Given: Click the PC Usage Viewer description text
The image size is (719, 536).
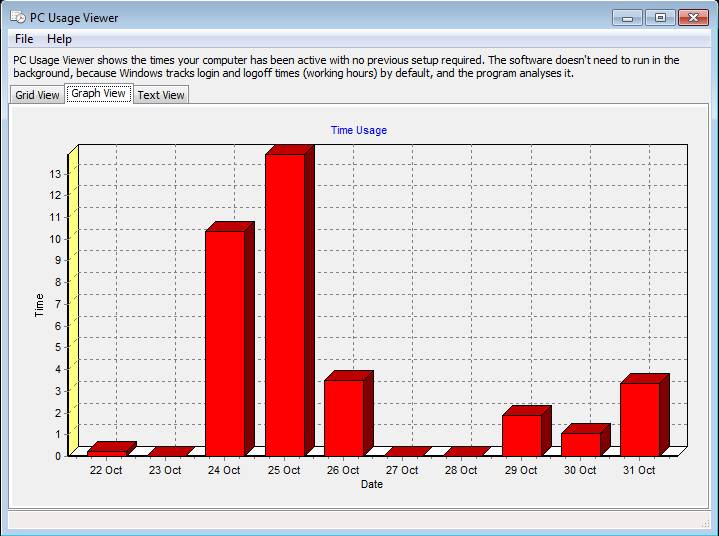Looking at the screenshot, I should click(x=346, y=66).
